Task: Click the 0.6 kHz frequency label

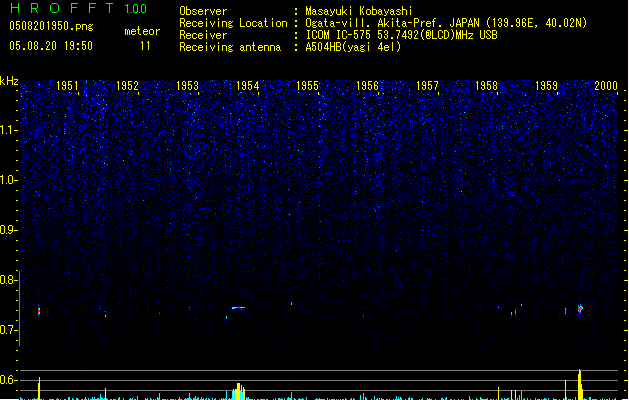Action: 9,380
